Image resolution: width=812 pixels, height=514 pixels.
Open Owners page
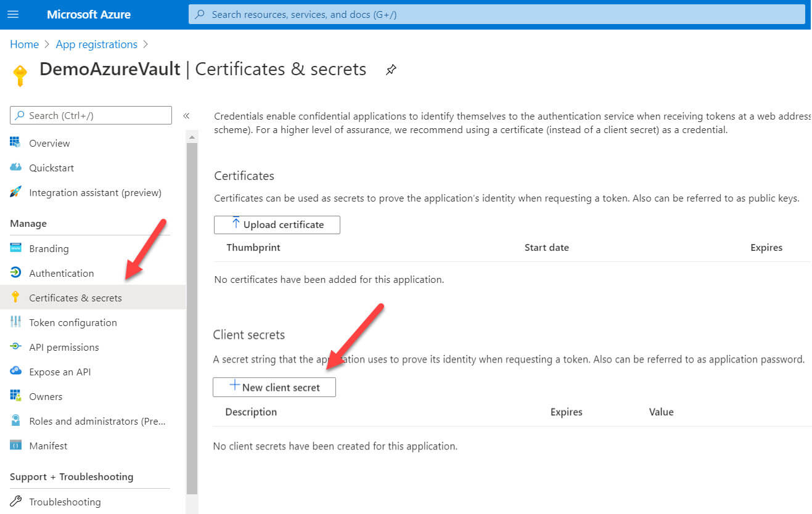click(x=46, y=396)
